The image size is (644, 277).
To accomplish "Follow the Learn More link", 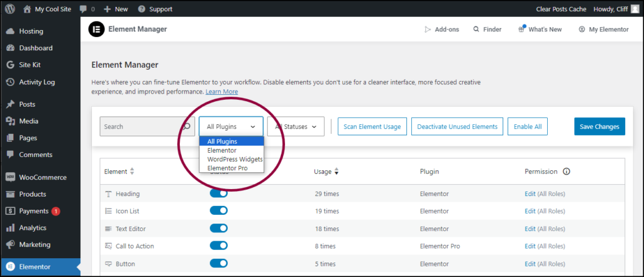I will 221,92.
